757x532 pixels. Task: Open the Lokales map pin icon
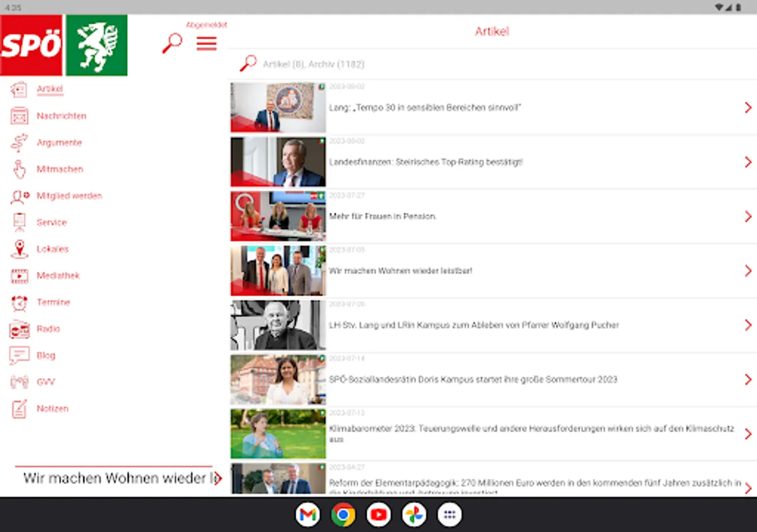point(20,249)
